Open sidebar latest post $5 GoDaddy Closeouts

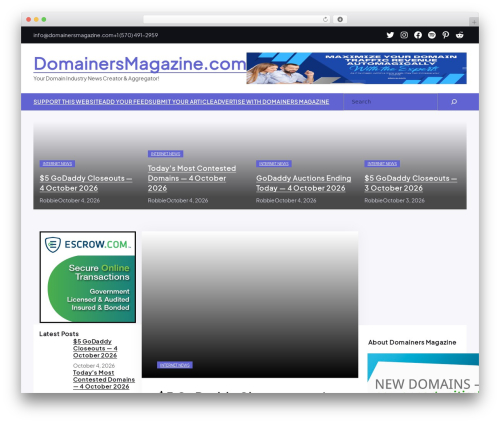(x=95, y=348)
